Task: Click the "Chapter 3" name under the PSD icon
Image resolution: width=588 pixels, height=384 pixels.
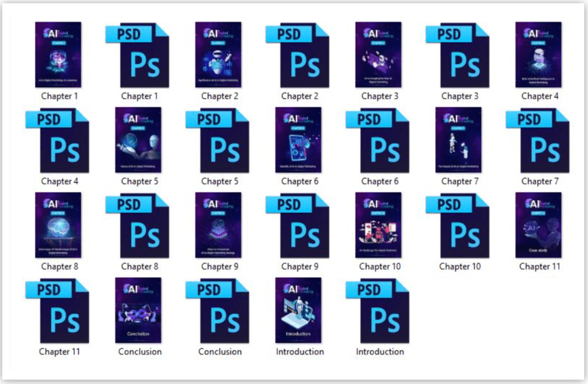Action: [459, 96]
